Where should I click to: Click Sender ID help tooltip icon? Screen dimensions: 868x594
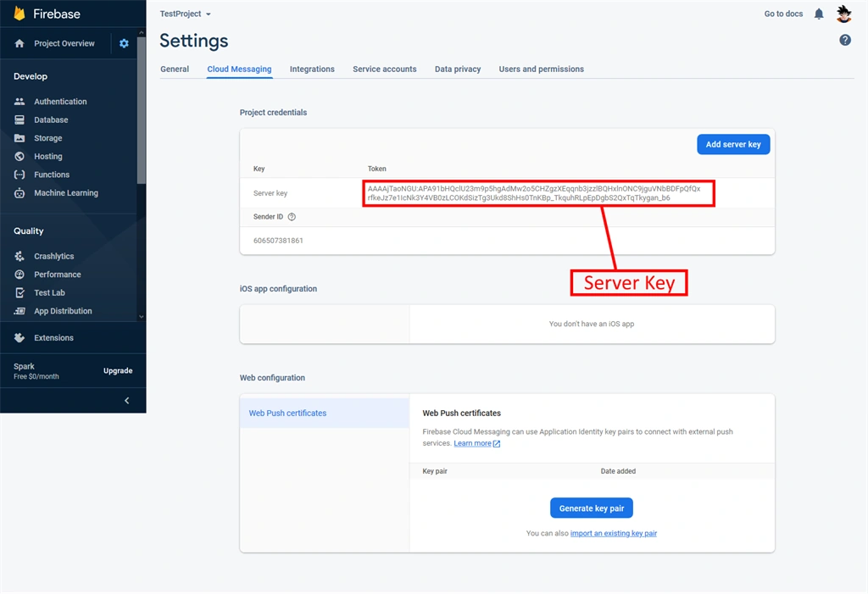(292, 216)
